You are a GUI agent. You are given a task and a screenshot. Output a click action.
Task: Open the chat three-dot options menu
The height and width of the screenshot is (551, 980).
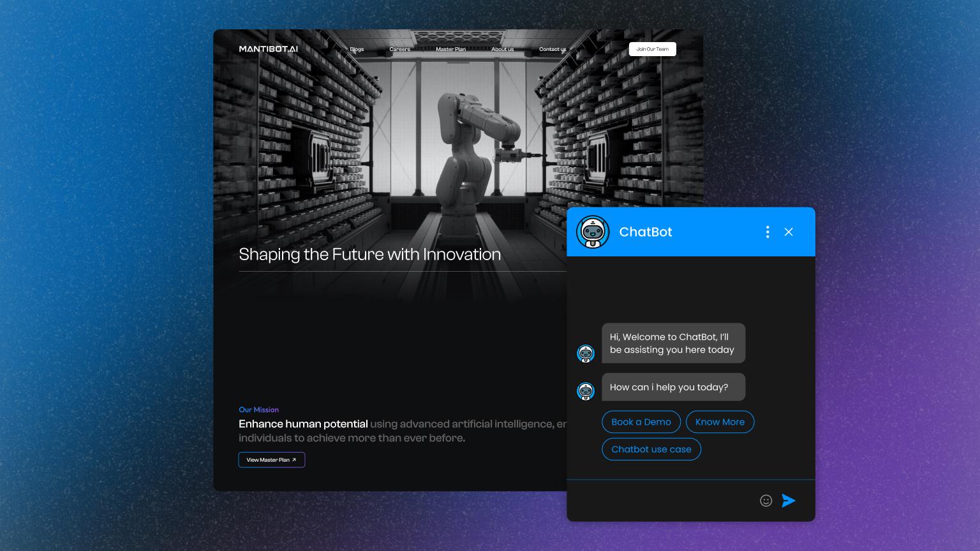(x=767, y=232)
